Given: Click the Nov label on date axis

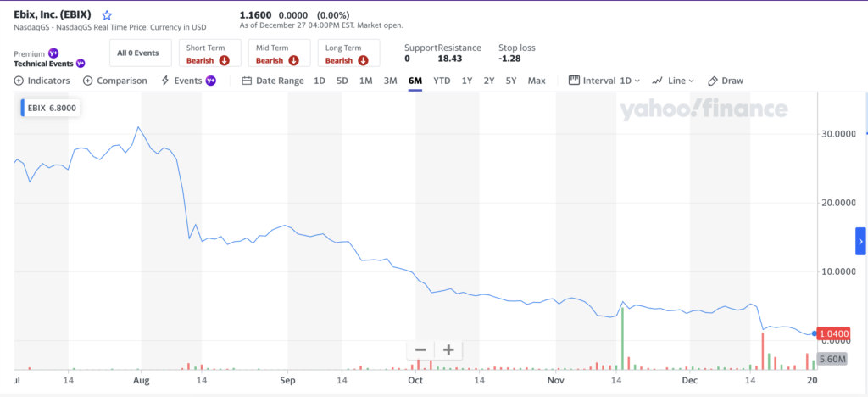Looking at the screenshot, I should click(556, 380).
